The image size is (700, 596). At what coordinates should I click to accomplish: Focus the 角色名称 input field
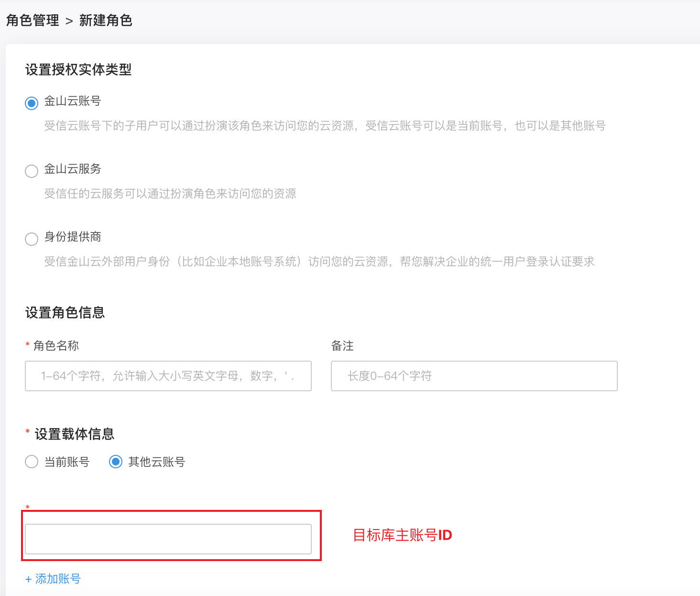168,376
